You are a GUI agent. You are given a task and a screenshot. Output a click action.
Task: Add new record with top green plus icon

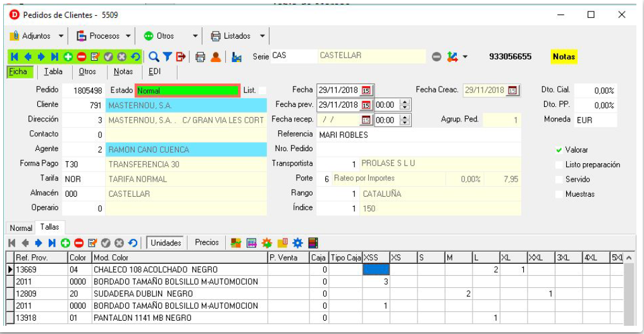[x=68, y=57]
